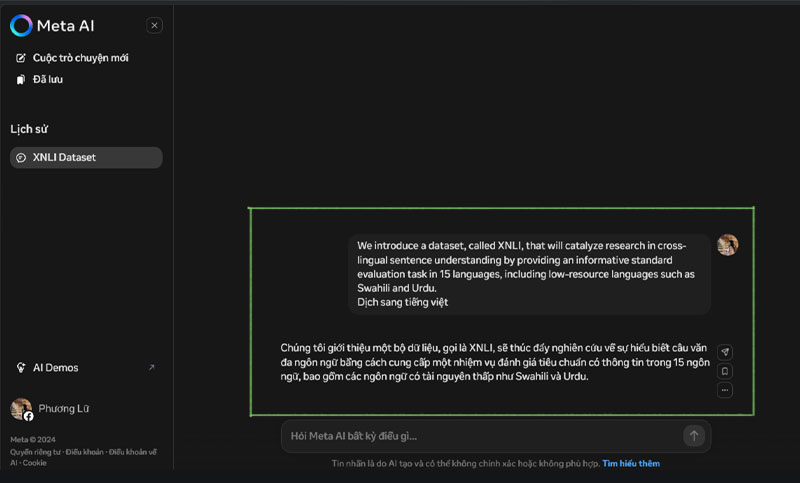Click the share (paper plane) icon on response

(725, 352)
